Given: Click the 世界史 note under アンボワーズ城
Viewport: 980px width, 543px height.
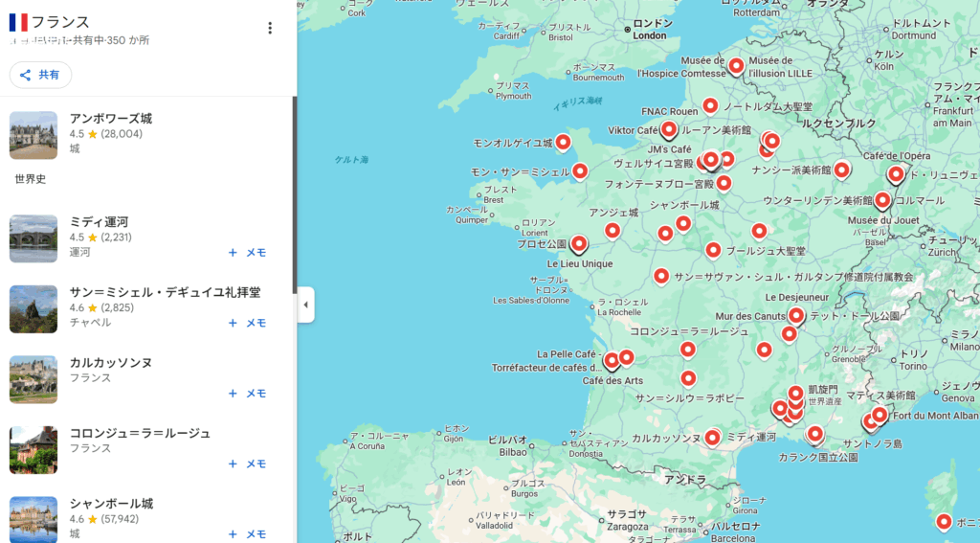Looking at the screenshot, I should pos(31,179).
